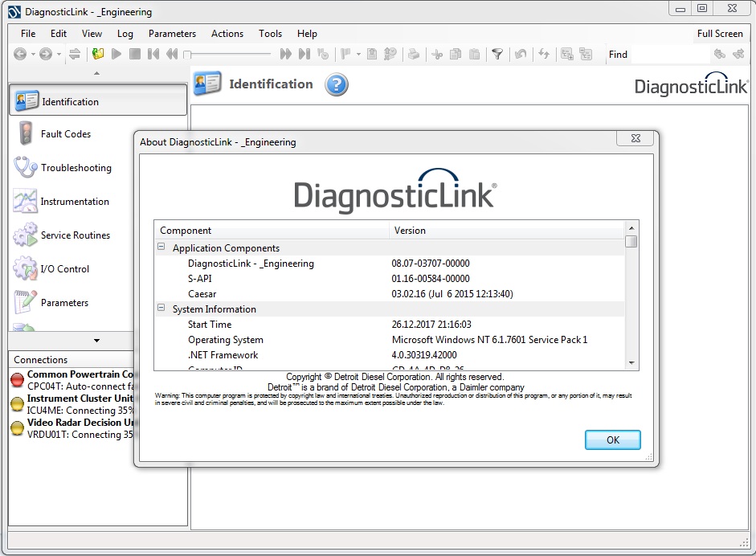This screenshot has width=756, height=556.
Task: Click the Component column header
Action: click(272, 231)
